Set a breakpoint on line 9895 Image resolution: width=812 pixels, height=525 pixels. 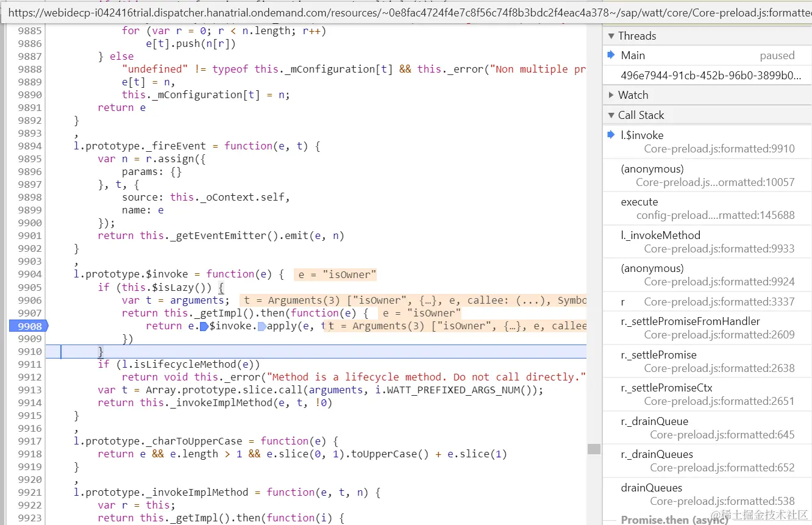(x=30, y=159)
